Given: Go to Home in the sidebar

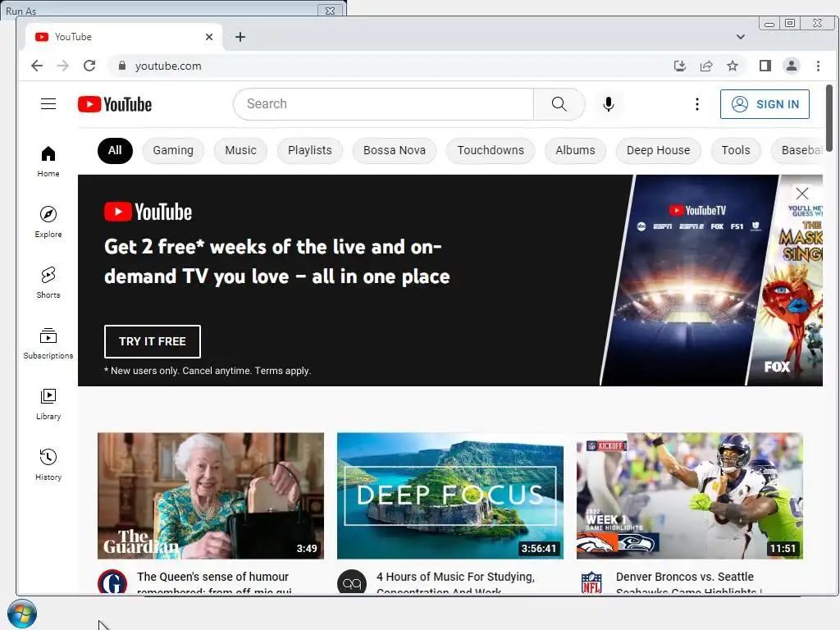Looking at the screenshot, I should click(x=48, y=162).
